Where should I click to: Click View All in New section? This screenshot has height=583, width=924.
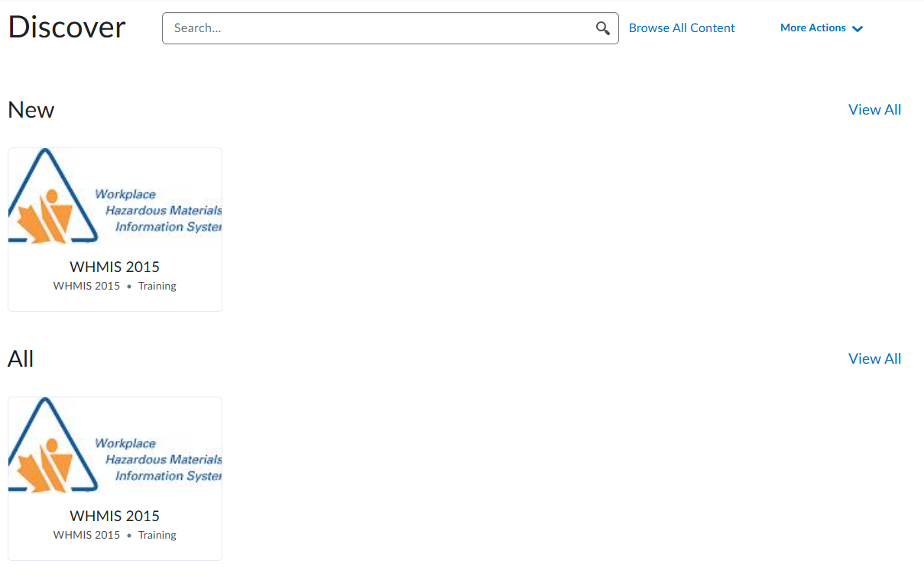[874, 109]
